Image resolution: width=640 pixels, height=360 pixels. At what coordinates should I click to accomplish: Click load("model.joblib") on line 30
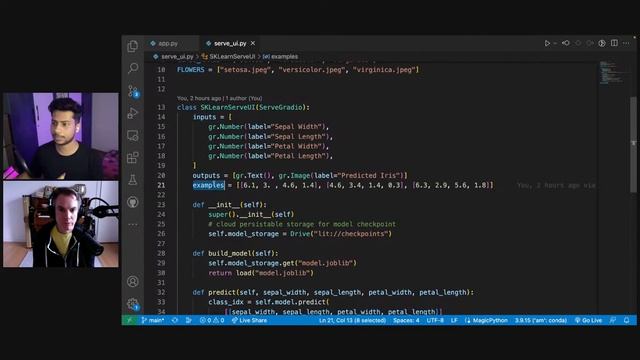click(275, 273)
